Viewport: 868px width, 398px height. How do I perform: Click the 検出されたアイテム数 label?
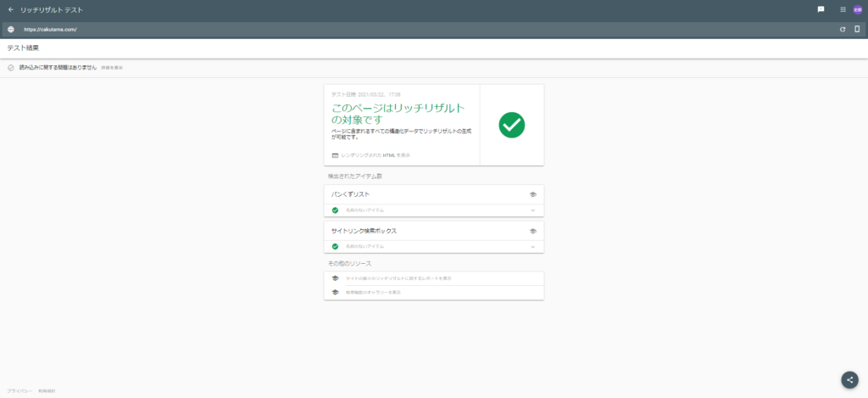click(x=355, y=177)
